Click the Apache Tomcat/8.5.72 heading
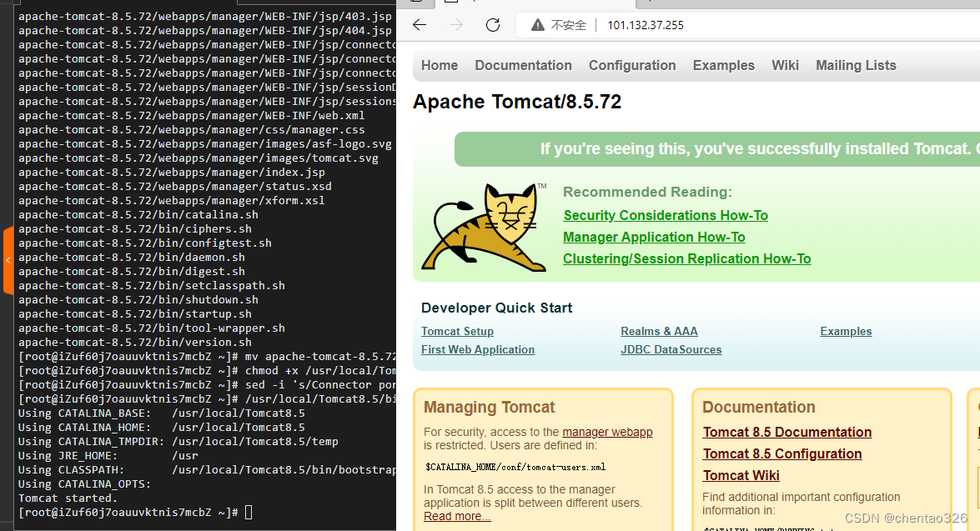Viewport: 980px width, 531px height. click(517, 102)
